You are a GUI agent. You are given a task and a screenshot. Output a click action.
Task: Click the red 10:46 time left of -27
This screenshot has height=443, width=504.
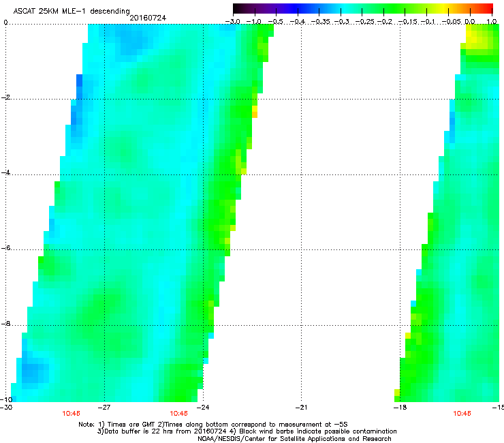[71, 414]
